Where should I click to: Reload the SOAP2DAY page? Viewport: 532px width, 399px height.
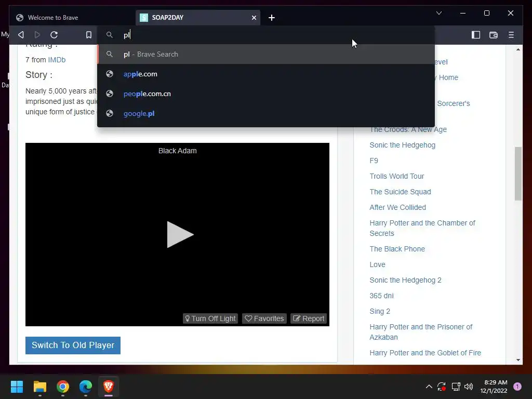tap(54, 35)
